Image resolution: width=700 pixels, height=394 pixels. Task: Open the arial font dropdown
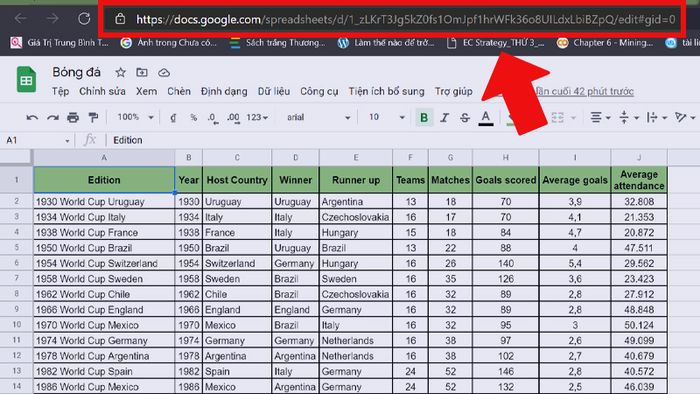pos(318,117)
